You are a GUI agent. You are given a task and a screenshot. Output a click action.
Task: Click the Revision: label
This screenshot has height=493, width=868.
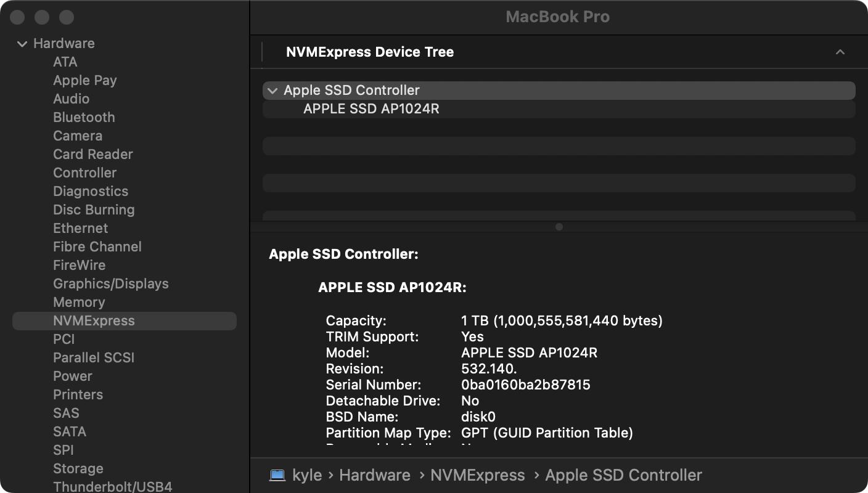tap(354, 369)
